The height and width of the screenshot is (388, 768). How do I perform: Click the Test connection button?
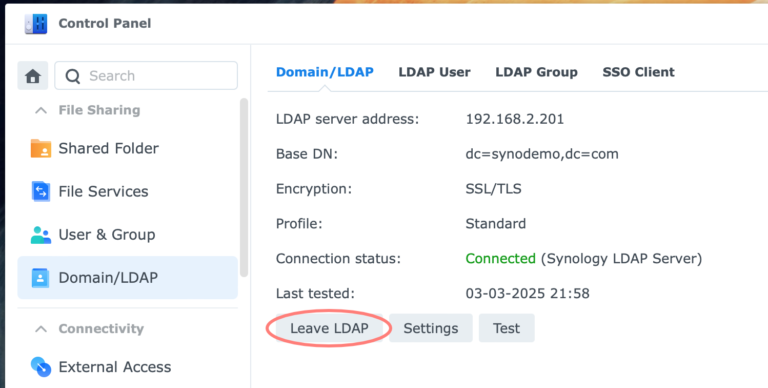point(506,328)
